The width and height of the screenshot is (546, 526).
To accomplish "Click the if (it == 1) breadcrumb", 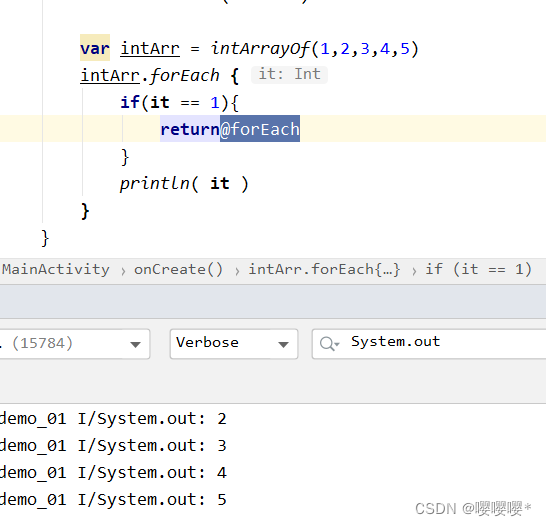I will click(x=478, y=269).
